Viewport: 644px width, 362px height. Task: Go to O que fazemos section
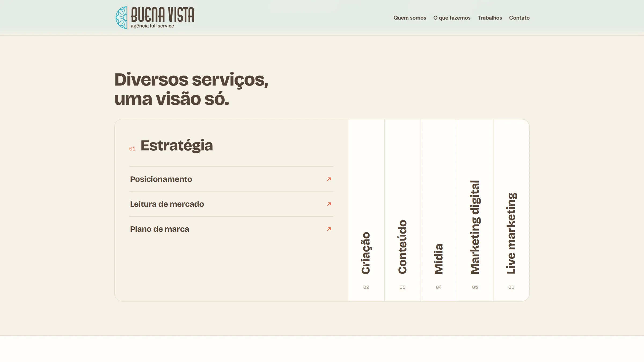click(x=452, y=18)
